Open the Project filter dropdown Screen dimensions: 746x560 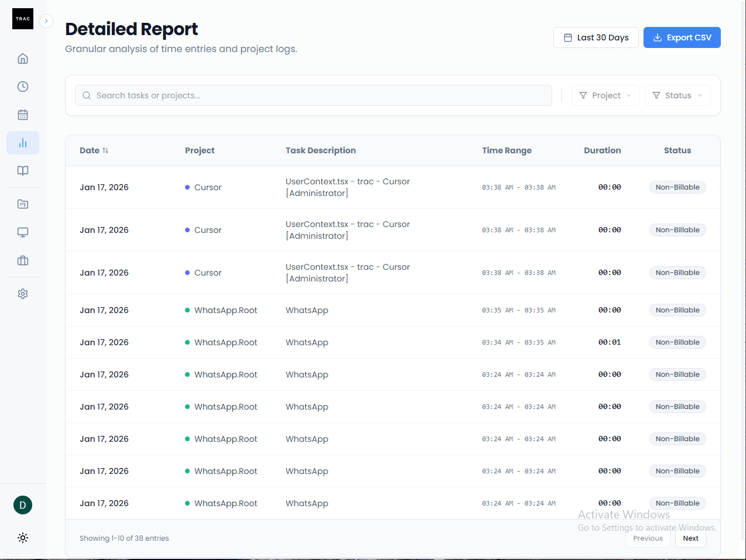(x=605, y=95)
